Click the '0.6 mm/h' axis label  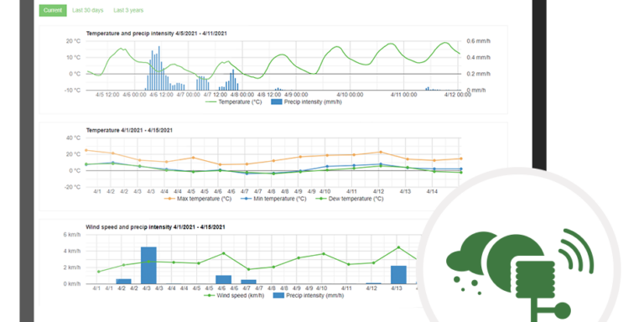pyautogui.click(x=478, y=41)
